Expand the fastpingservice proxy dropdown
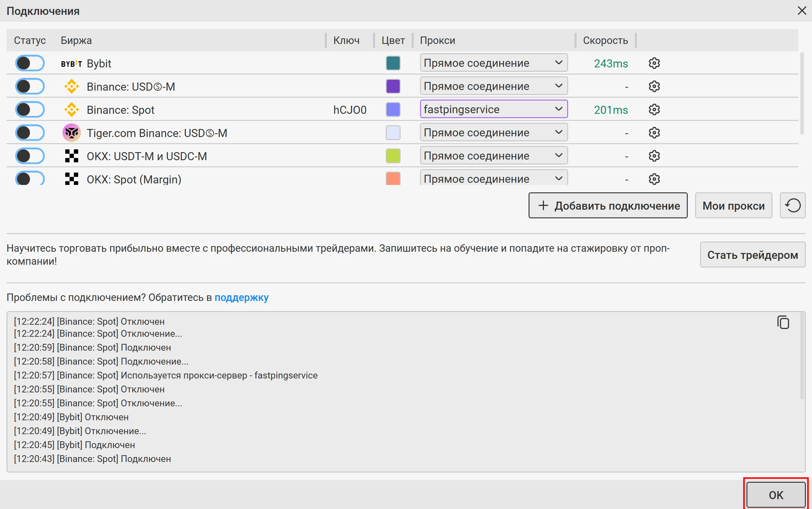Image resolution: width=812 pixels, height=509 pixels. pos(493,109)
